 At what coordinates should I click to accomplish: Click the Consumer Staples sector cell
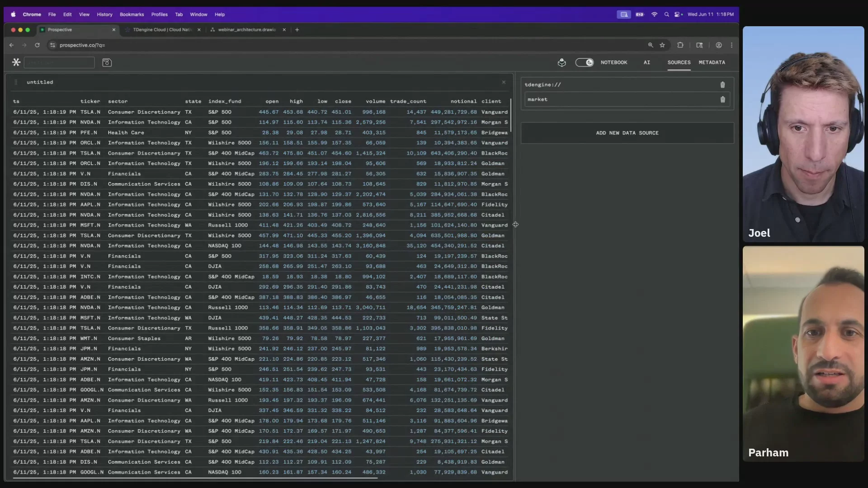[x=134, y=338]
